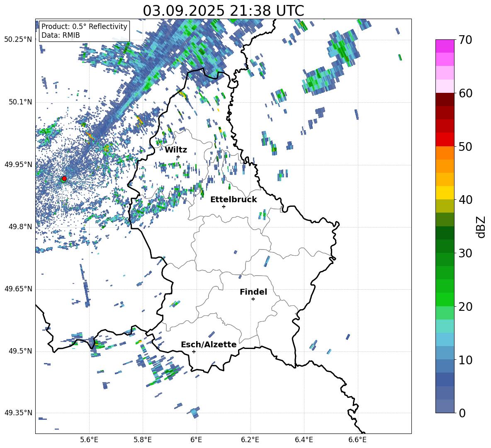Click the bright red colorbar segment above 50
The width and height of the screenshot is (491, 448).
tap(445, 140)
